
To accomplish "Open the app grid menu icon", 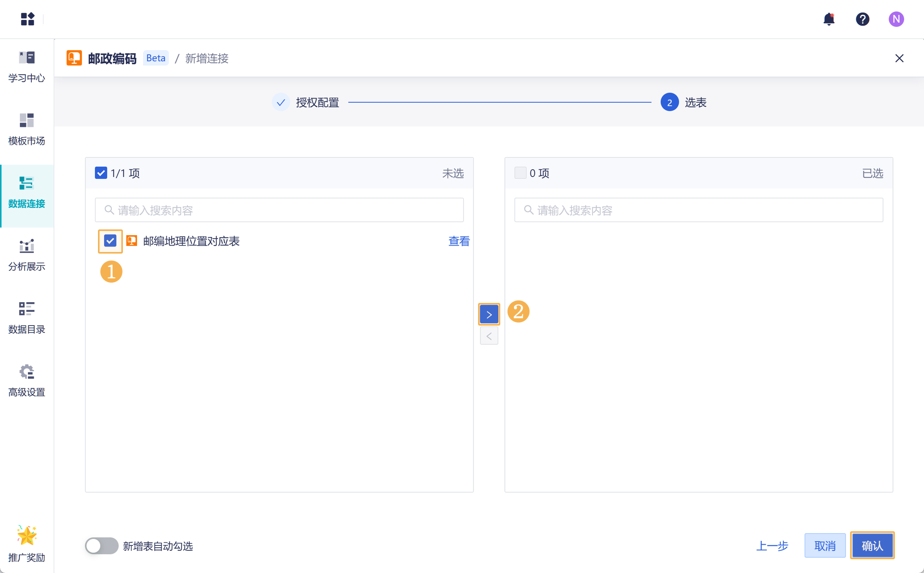I will (x=27, y=19).
